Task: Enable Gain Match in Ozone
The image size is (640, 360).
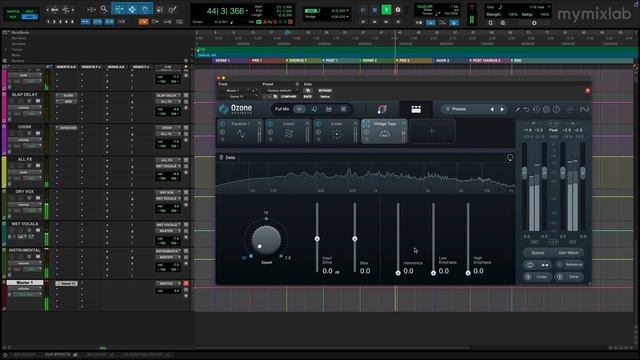Action: click(568, 253)
